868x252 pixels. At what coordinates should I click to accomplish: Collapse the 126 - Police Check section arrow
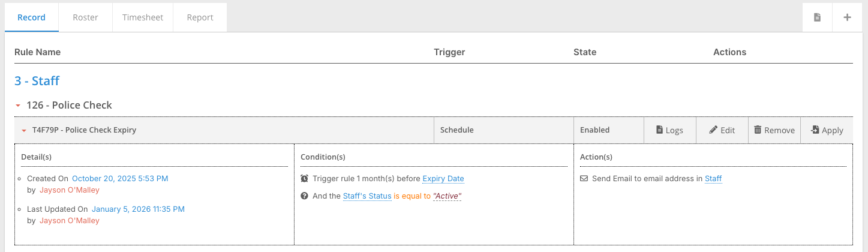pos(19,106)
